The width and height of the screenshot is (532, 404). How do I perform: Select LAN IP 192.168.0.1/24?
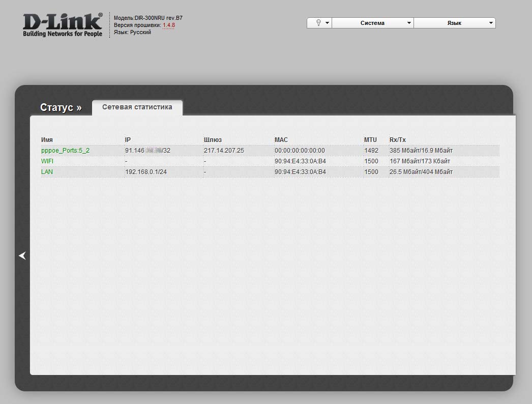pyautogui.click(x=146, y=172)
